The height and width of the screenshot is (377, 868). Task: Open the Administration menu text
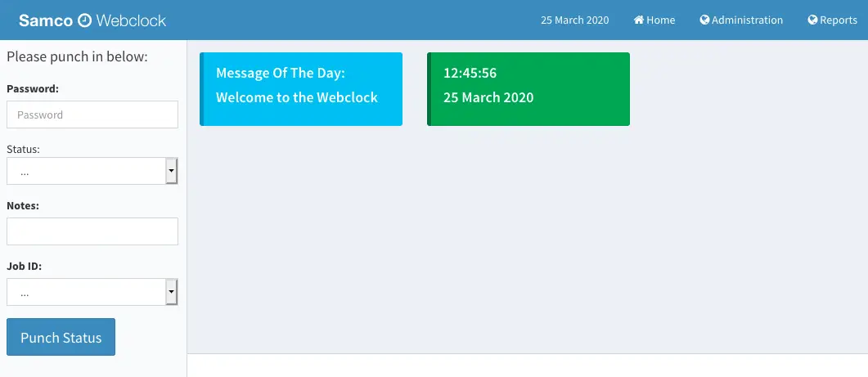(747, 20)
